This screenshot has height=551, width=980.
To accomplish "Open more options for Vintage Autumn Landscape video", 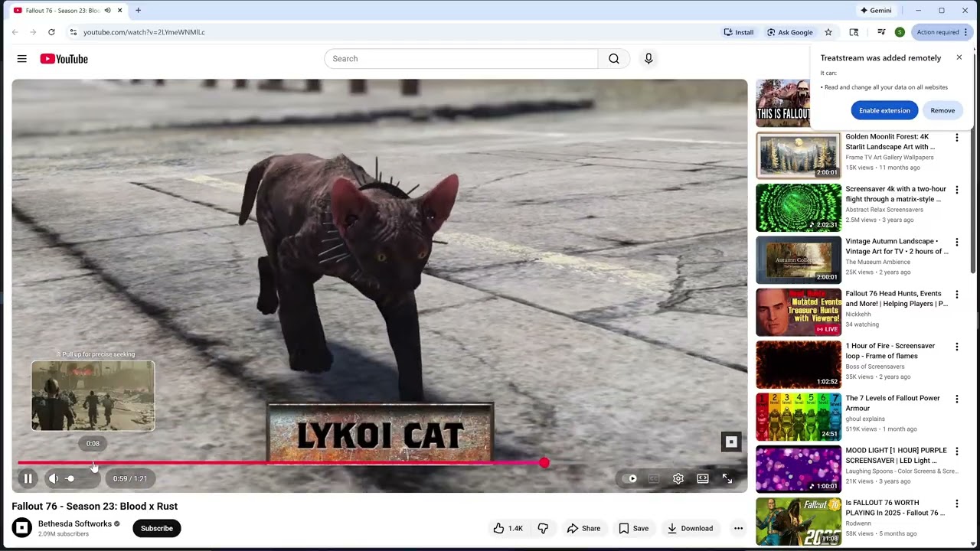I will click(x=956, y=242).
